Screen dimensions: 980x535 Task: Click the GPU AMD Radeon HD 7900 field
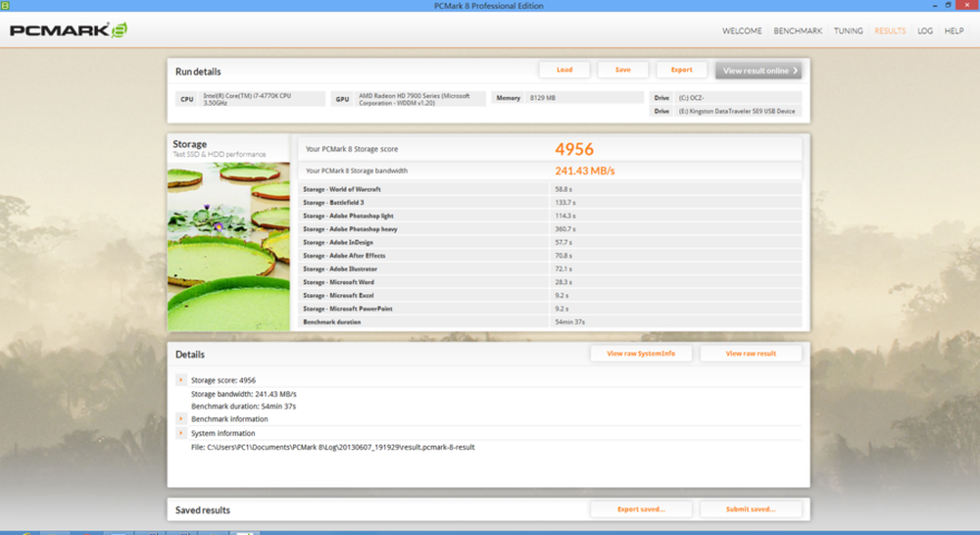(x=408, y=99)
